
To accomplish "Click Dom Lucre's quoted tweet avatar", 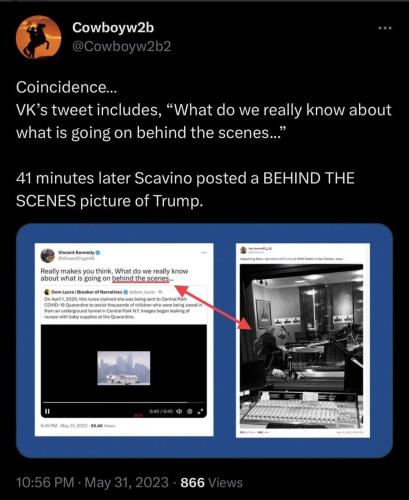I will [x=47, y=292].
